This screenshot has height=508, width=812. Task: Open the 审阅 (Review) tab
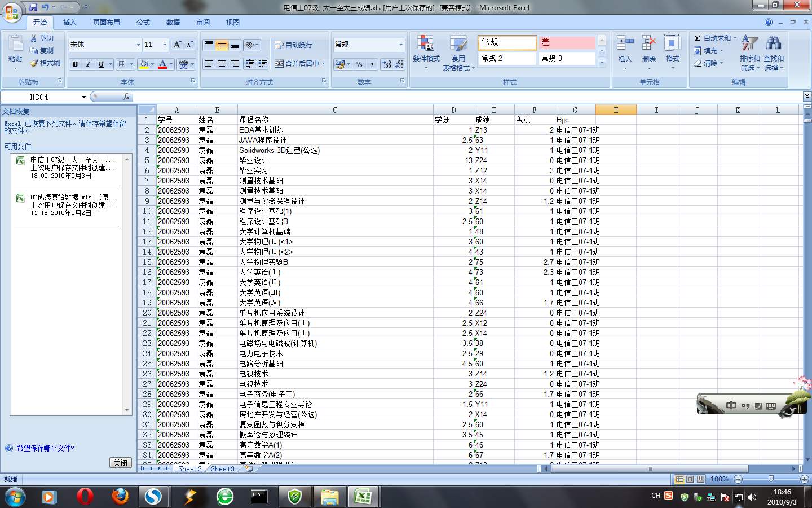tap(203, 22)
